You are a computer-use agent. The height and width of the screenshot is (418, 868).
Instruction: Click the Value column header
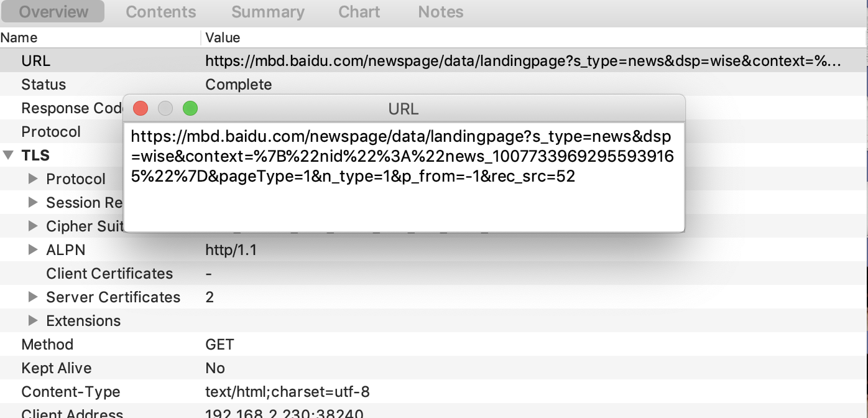click(223, 37)
